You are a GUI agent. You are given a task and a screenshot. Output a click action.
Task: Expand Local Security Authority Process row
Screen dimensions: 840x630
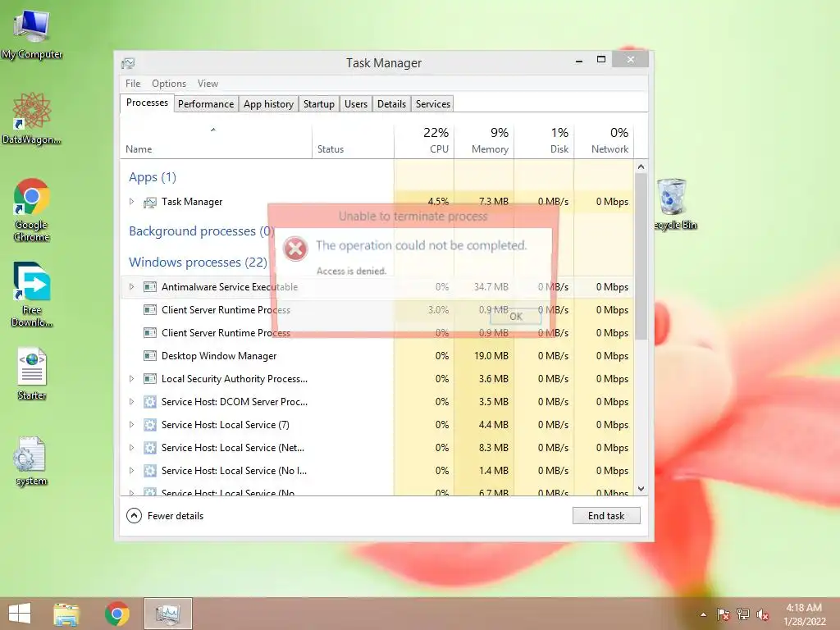pos(132,379)
